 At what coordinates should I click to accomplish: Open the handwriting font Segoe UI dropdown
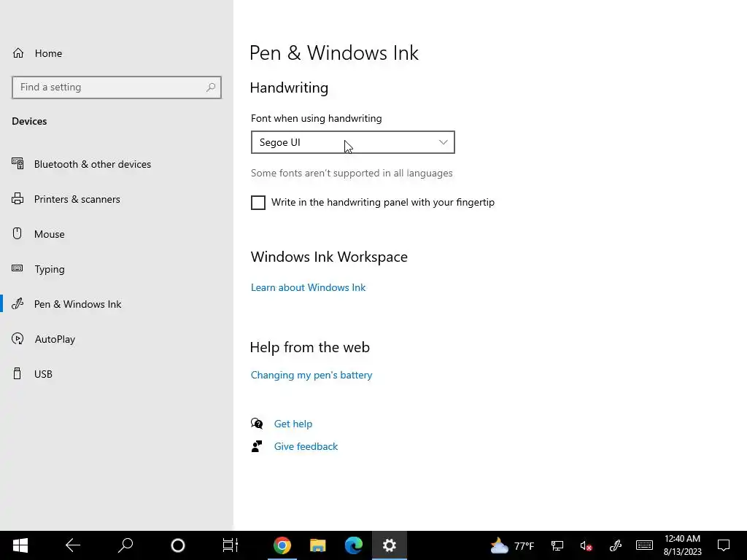352,142
